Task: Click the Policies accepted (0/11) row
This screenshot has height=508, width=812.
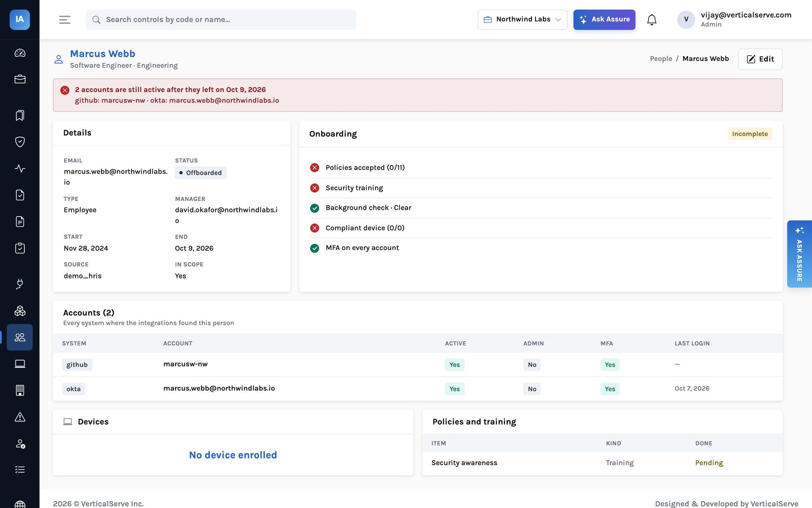Action: (541, 167)
